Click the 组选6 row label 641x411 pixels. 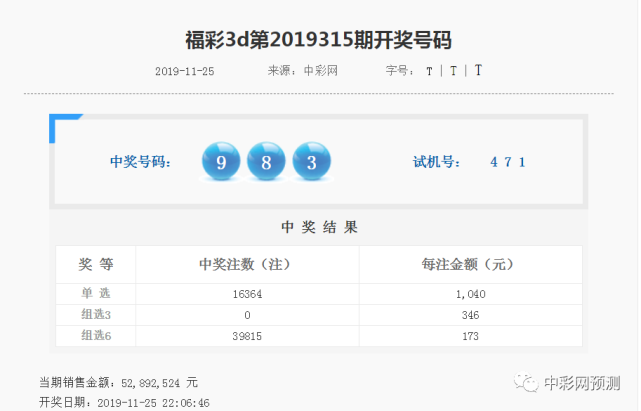point(96,336)
